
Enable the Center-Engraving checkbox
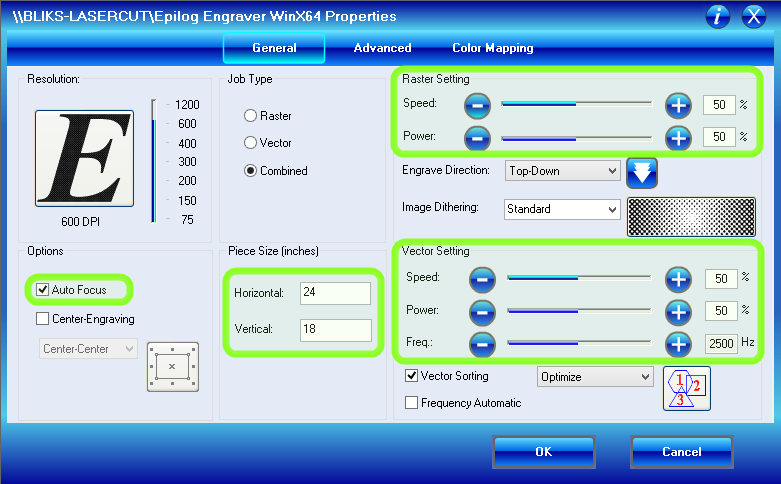click(42, 318)
